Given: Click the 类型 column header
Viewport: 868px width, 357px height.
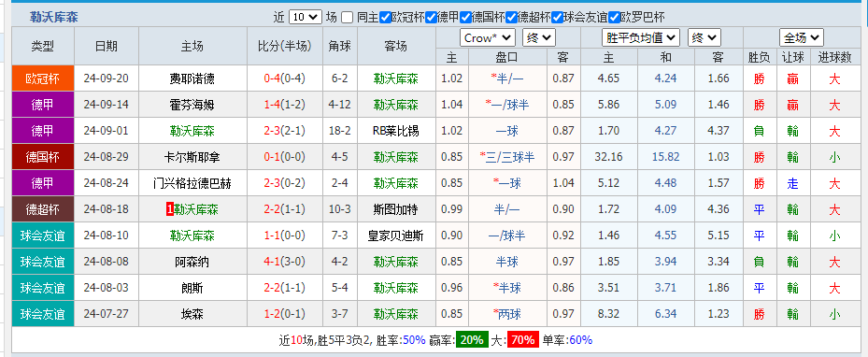Looking at the screenshot, I should click(43, 47).
